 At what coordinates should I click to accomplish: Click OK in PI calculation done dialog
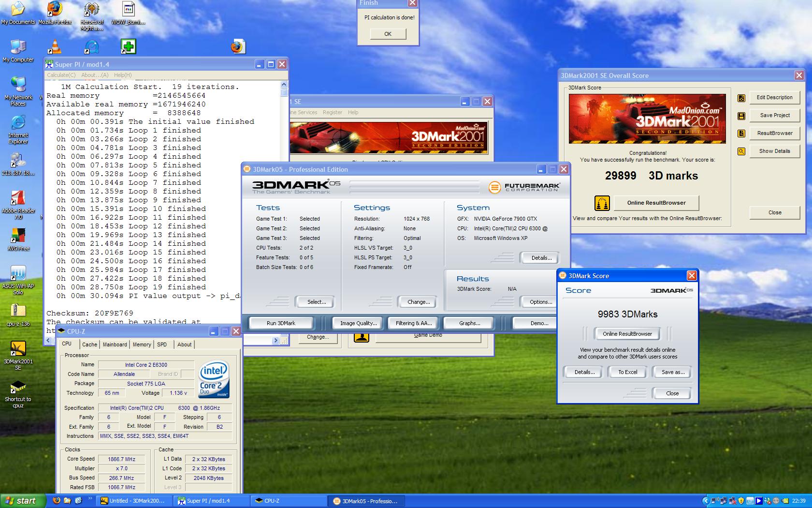click(388, 34)
